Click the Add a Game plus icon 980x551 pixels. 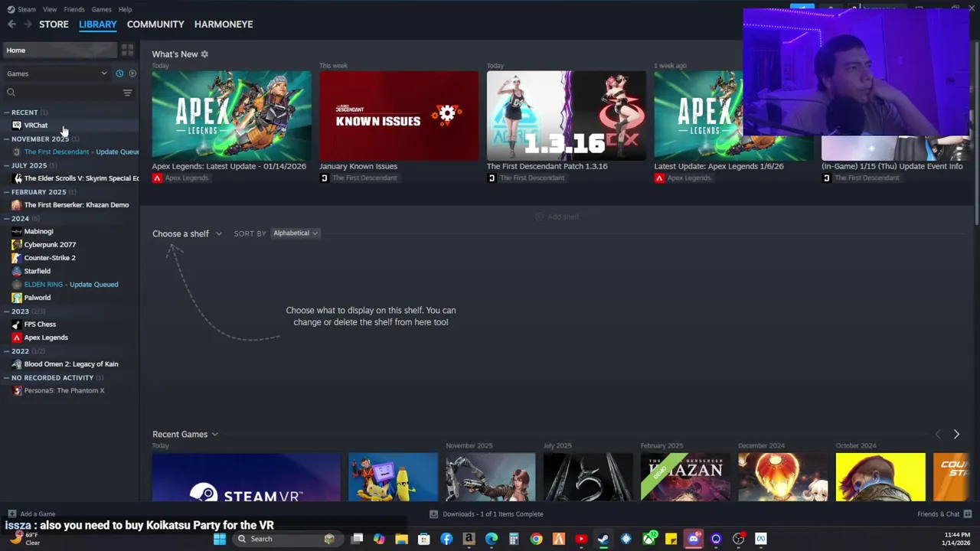coord(11,514)
